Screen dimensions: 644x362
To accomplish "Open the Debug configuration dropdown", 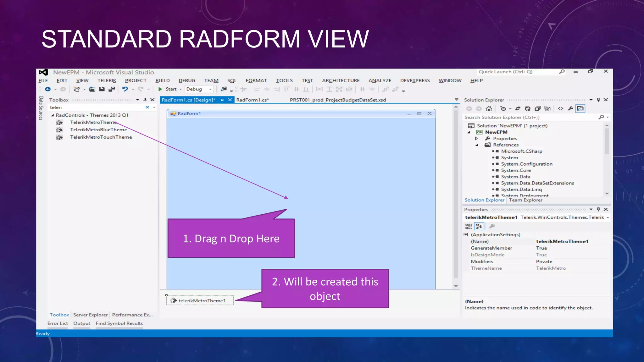I will pyautogui.click(x=210, y=89).
